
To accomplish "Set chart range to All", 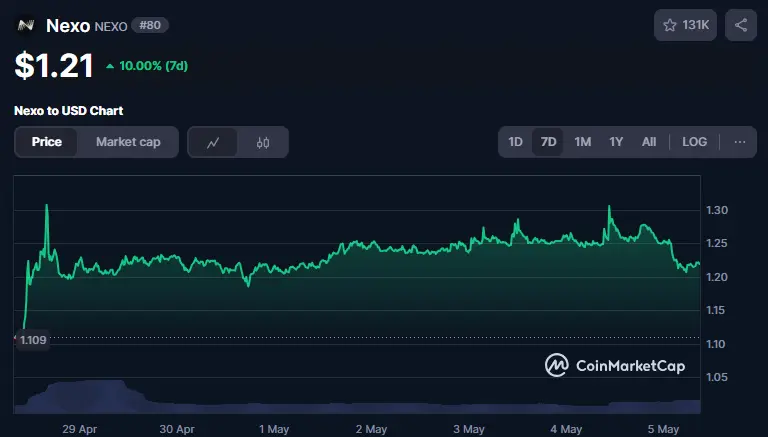I will click(648, 142).
